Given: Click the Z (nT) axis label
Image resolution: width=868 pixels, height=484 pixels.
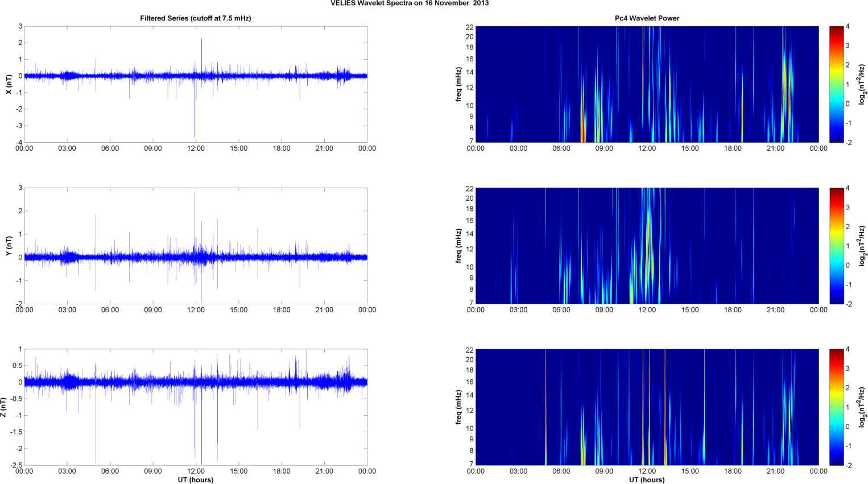Looking at the screenshot, I should click(x=4, y=407).
